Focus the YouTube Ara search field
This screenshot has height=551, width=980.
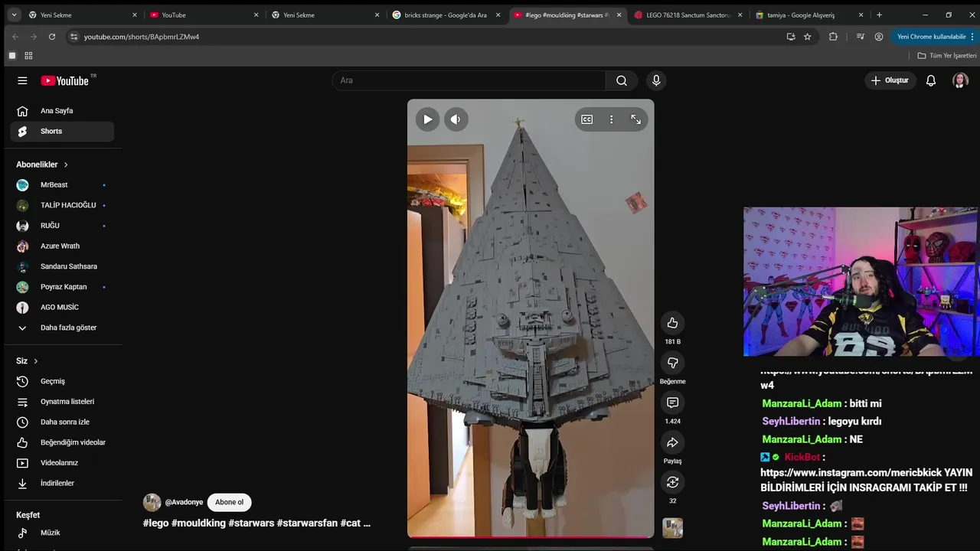[469, 80]
